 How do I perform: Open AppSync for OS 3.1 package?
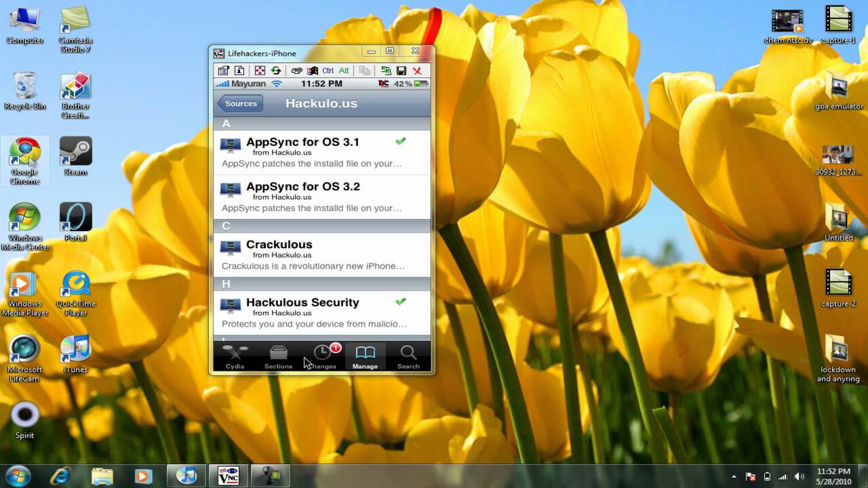point(322,152)
